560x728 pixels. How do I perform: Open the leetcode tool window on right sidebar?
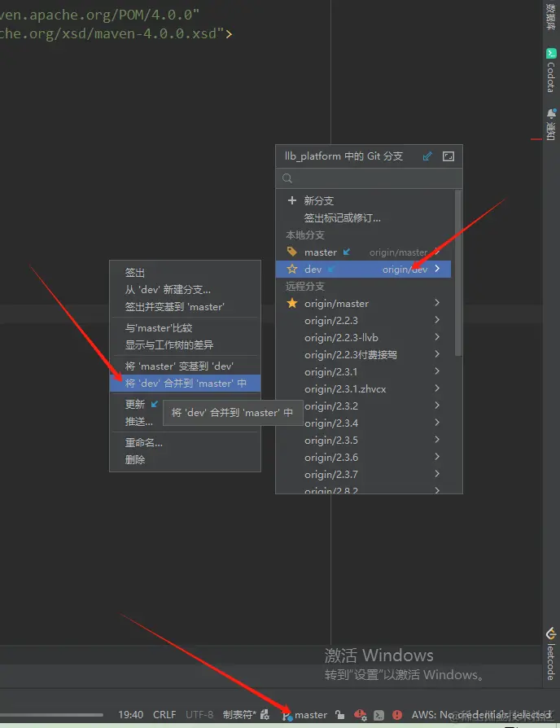(551, 654)
